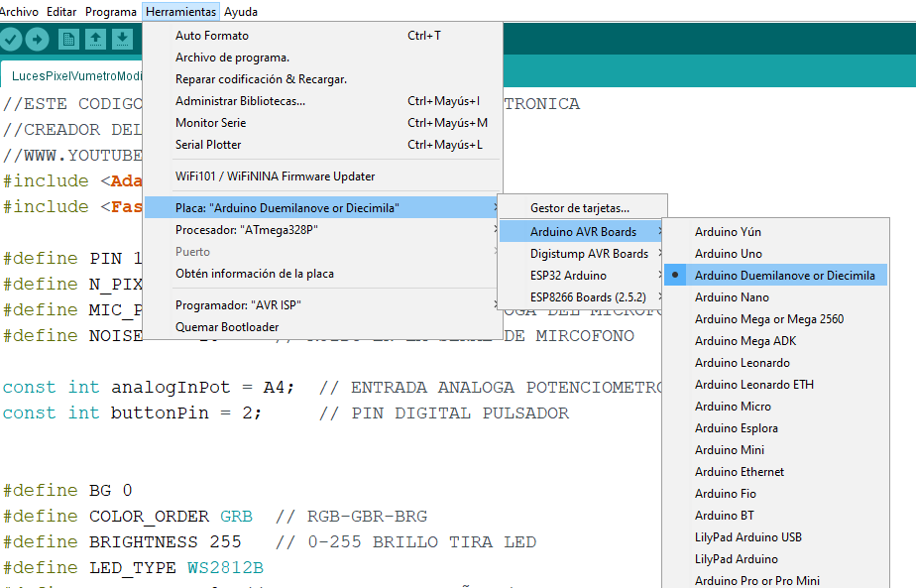Select the Arduino Nano board

click(x=776, y=297)
